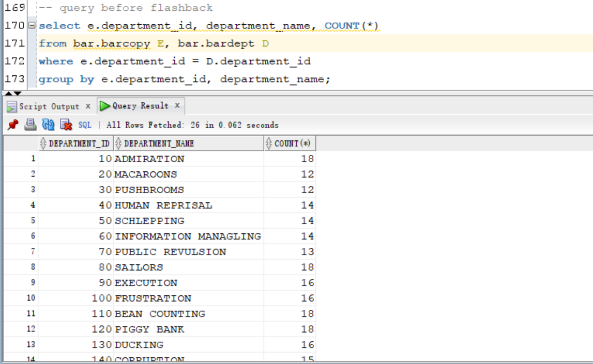Click the COUNT(*) function in editor
Image resolution: width=593 pixels, height=364 pixels.
[352, 26]
